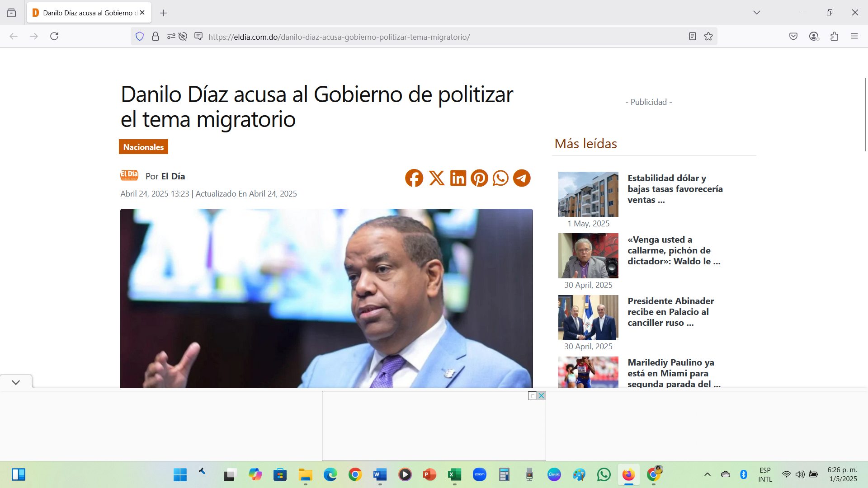Open Zoom from taskbar
The width and height of the screenshot is (868, 488).
coord(479,474)
